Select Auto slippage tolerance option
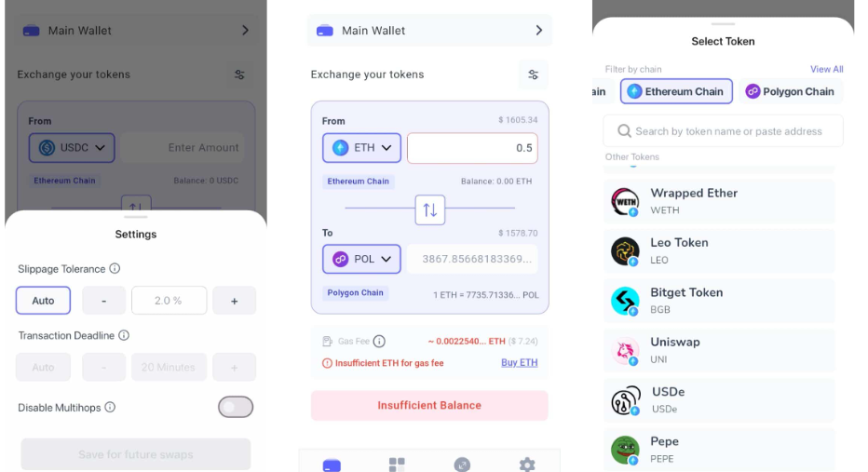 (43, 301)
